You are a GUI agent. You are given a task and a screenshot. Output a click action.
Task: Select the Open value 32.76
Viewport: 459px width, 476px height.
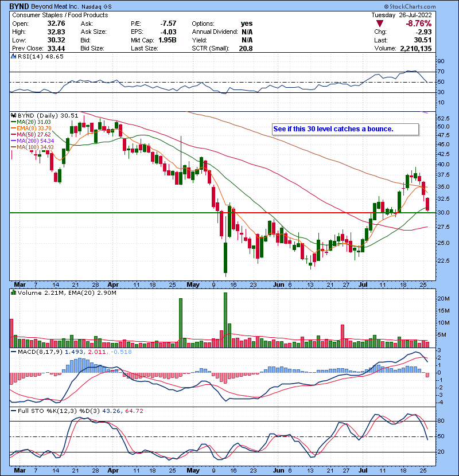(x=56, y=24)
